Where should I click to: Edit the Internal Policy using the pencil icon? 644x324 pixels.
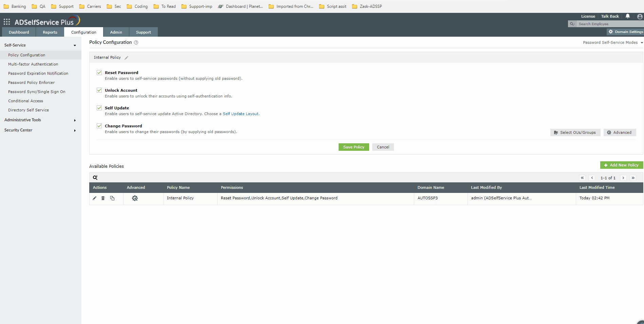click(94, 198)
